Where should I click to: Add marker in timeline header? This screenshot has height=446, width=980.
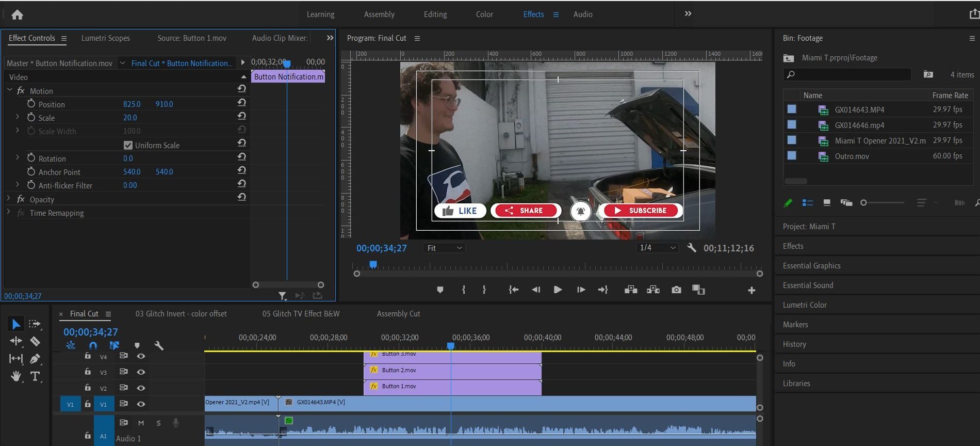pyautogui.click(x=137, y=345)
